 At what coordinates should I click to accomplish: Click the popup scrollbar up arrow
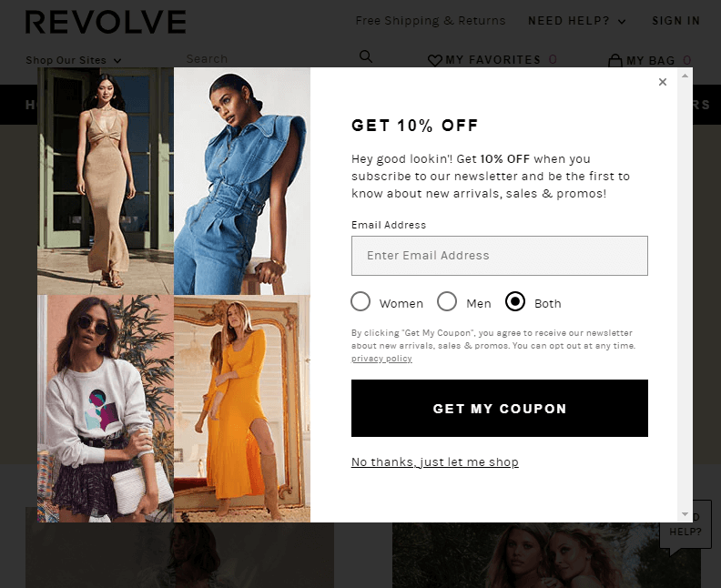[x=685, y=76]
